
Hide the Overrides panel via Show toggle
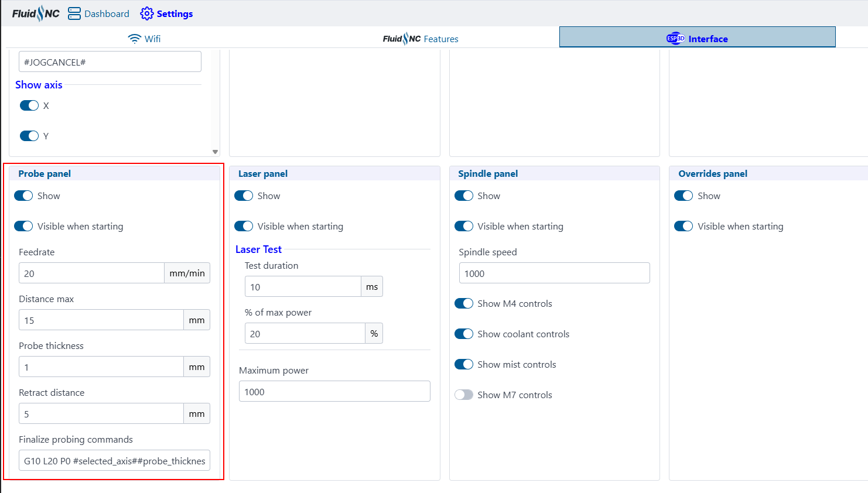point(684,196)
